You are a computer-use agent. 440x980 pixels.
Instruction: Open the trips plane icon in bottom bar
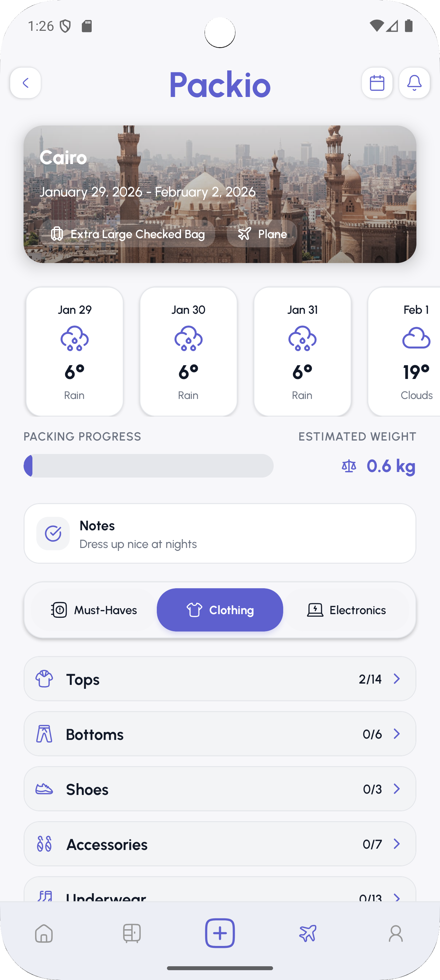[308, 933]
